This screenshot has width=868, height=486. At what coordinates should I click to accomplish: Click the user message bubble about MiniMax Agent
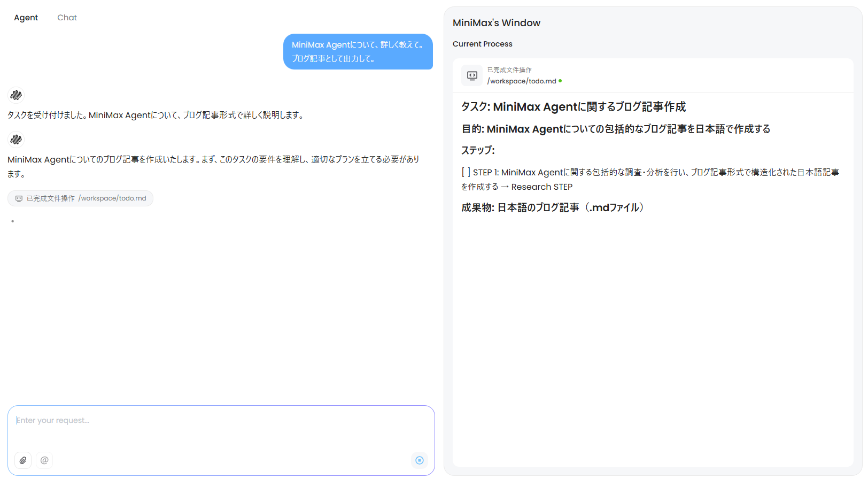click(358, 52)
